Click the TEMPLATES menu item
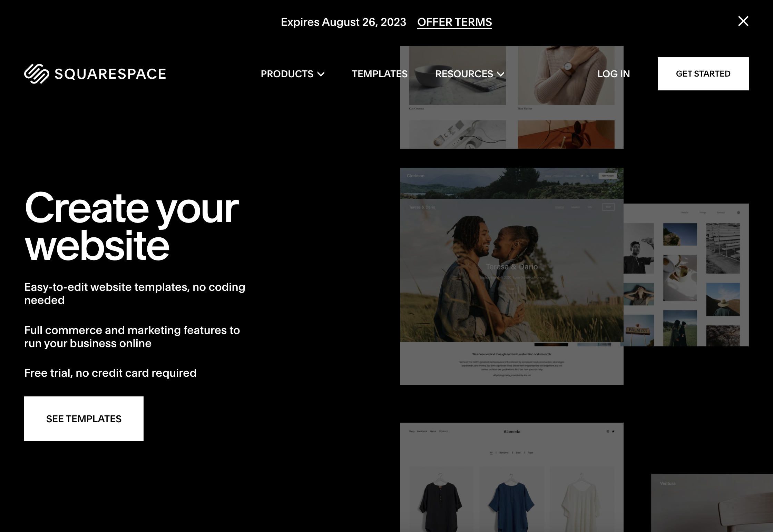 [380, 74]
